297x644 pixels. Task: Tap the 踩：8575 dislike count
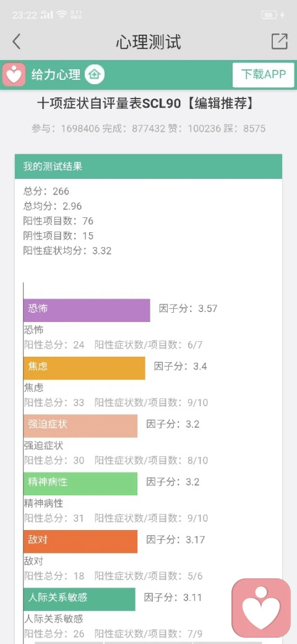pos(244,129)
